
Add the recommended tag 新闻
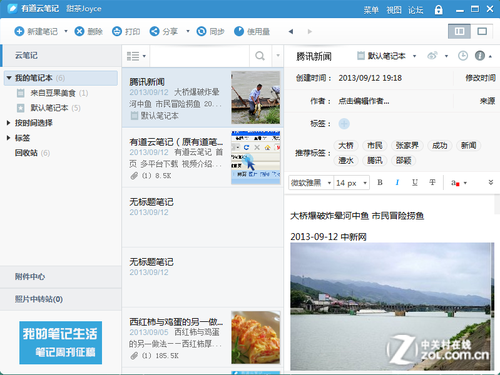(x=468, y=146)
